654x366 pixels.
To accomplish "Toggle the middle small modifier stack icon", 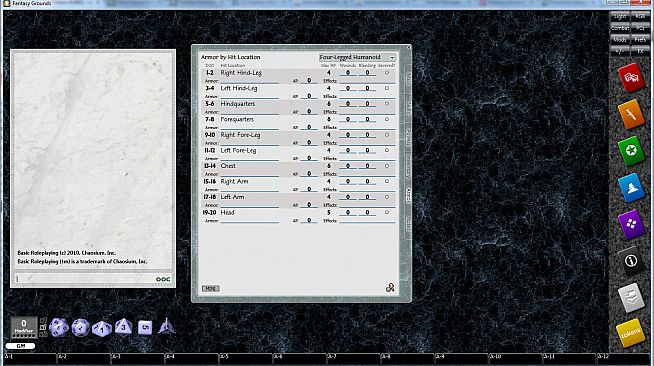I will (x=43, y=327).
